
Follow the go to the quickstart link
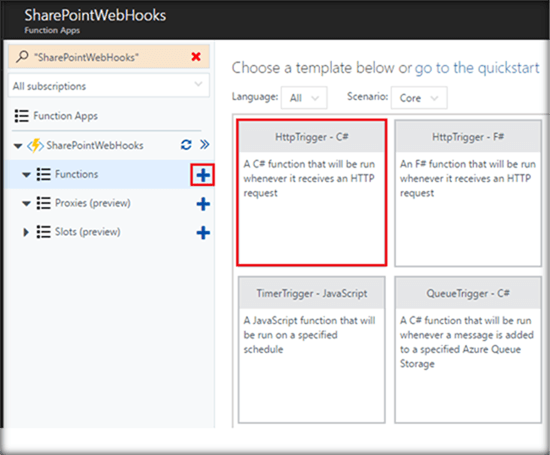click(477, 68)
